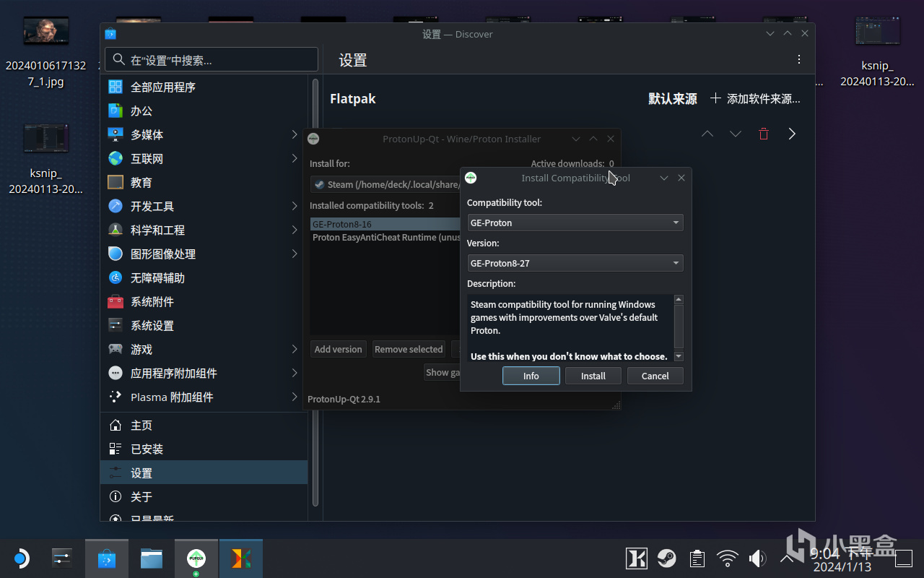Click the Install Compatibility Tool dialog's window icon
Image resolution: width=924 pixels, height=578 pixels.
tap(471, 178)
